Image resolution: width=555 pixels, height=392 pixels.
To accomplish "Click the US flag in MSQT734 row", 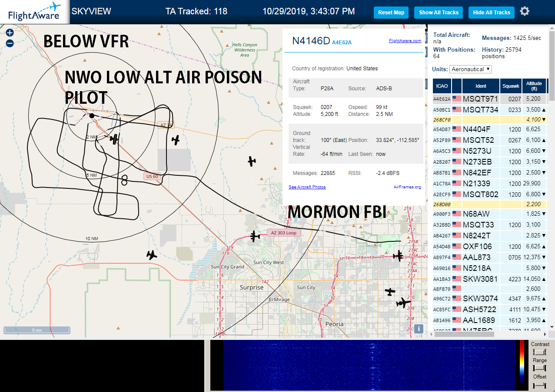I will [x=457, y=110].
